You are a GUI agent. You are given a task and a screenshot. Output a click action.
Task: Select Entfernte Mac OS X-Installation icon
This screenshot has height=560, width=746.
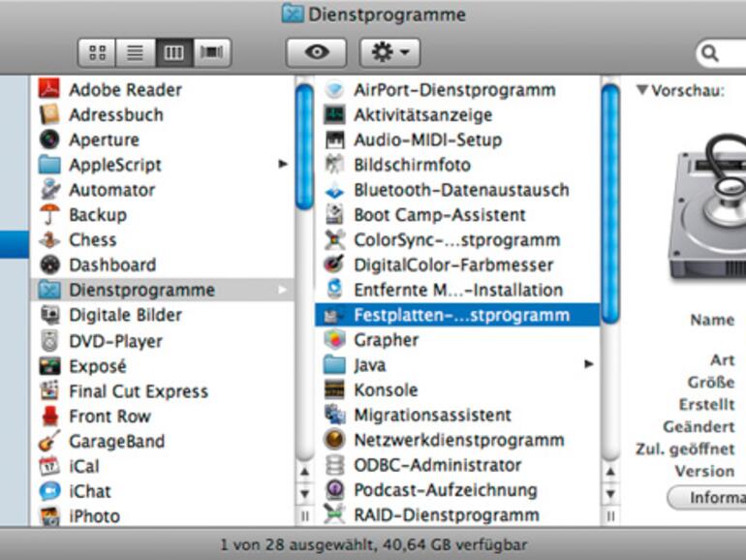click(334, 290)
